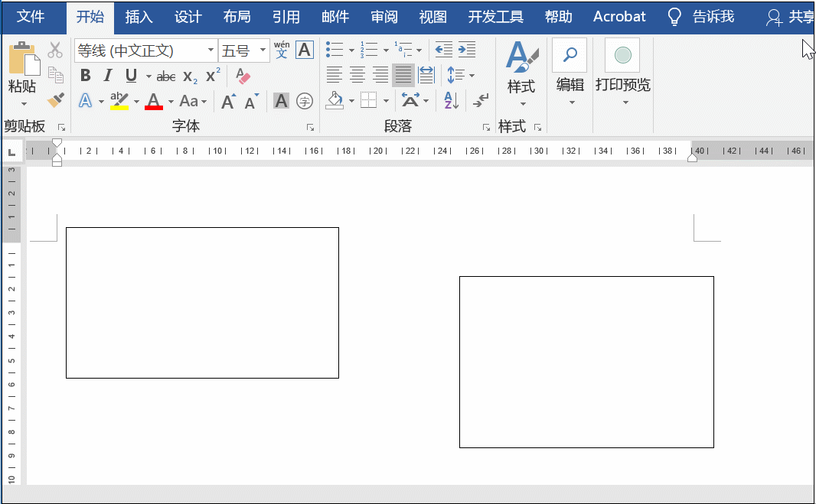Click the enclosed character icon
The width and height of the screenshot is (816, 504).
(x=305, y=101)
